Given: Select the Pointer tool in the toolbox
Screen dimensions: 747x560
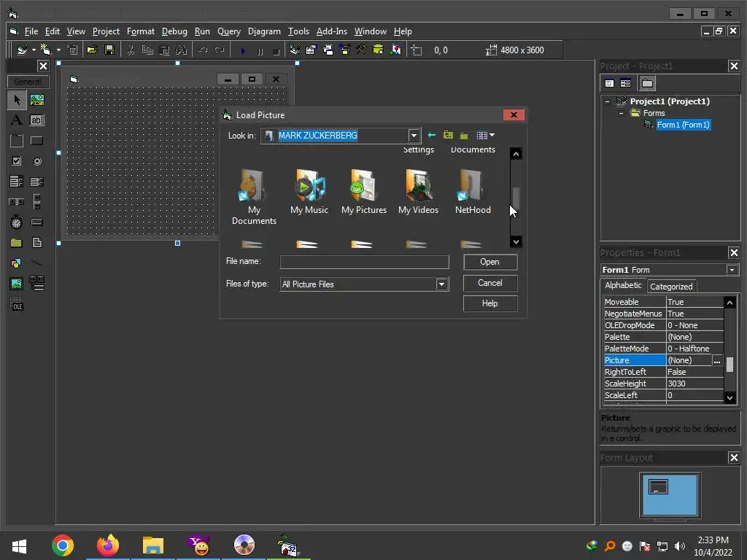Looking at the screenshot, I should tap(17, 100).
